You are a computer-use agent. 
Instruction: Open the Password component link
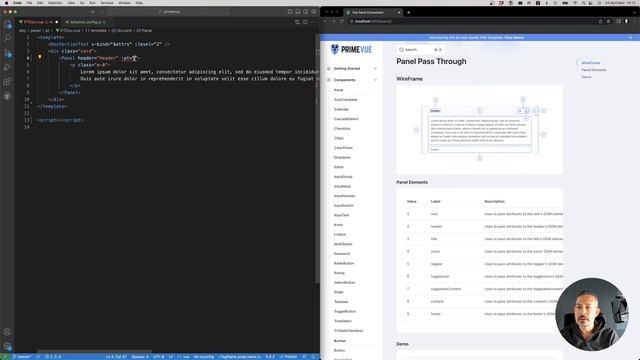(342, 254)
